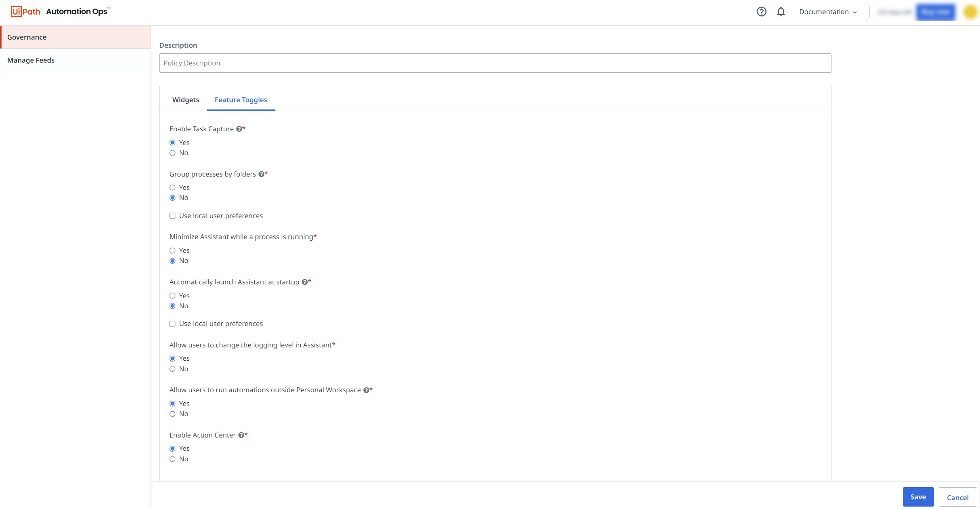This screenshot has height=509, width=980.
Task: Click the Save button
Action: [918, 497]
